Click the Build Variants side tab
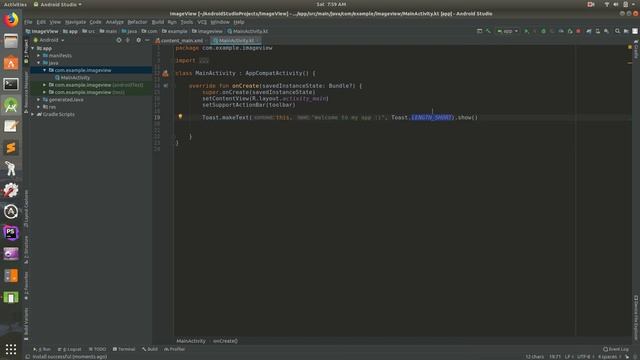Image resolution: width=640 pixels, height=360 pixels. pos(27,323)
